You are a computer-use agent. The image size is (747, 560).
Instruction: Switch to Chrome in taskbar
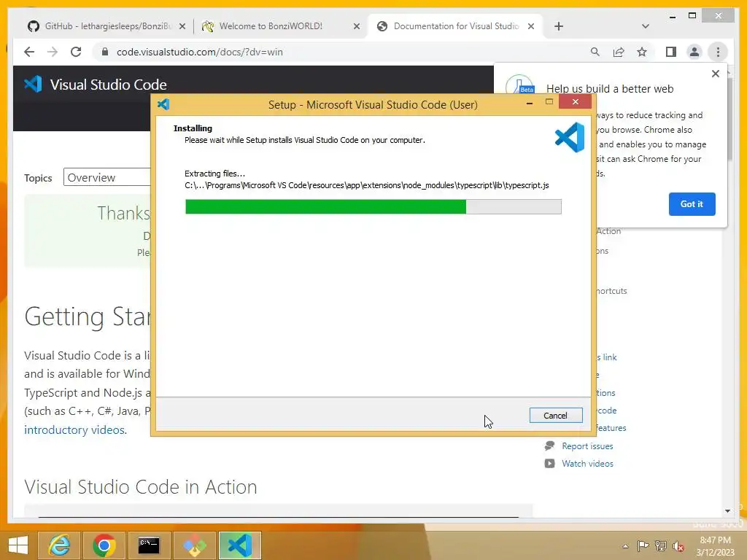[104, 545]
